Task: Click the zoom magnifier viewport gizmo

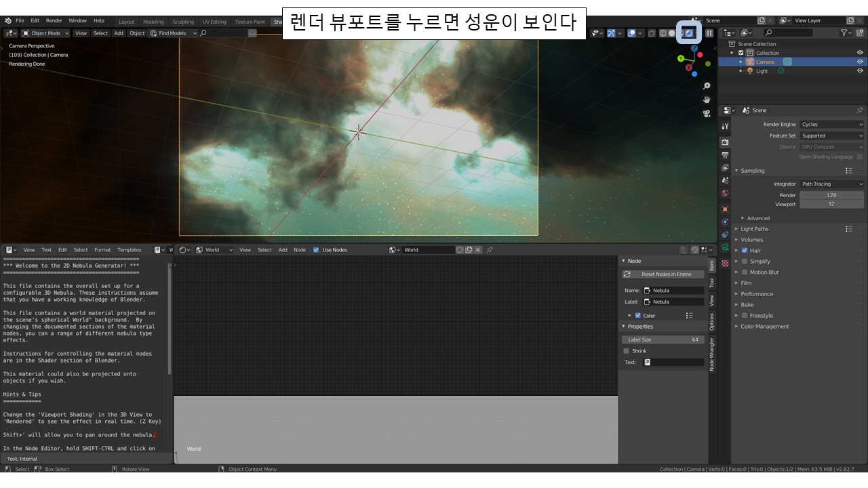Action: [x=707, y=86]
